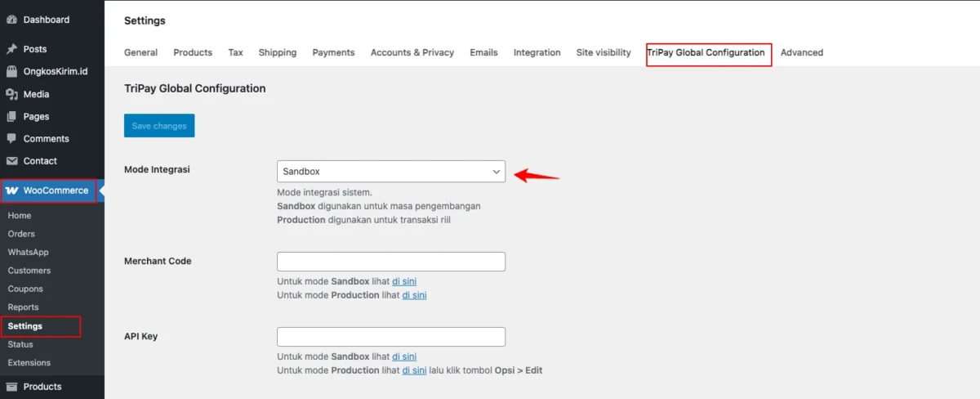Image resolution: width=980 pixels, height=399 pixels.
Task: Open WooCommerce Settings submenu item
Action: (25, 326)
